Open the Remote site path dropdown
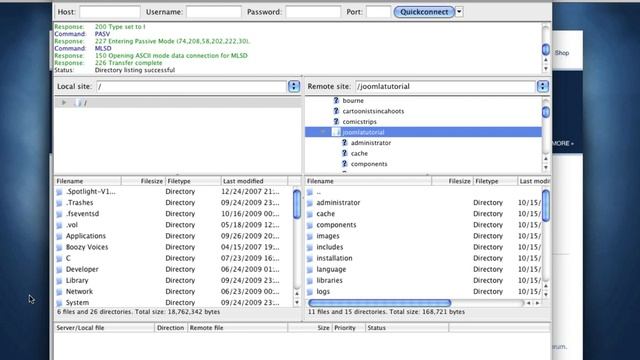640x360 pixels. (542, 87)
